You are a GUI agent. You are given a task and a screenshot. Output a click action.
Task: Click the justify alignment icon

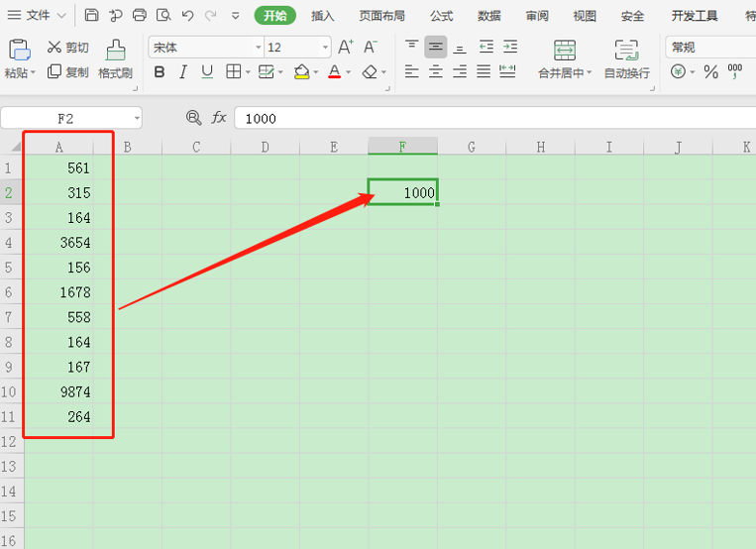(484, 72)
